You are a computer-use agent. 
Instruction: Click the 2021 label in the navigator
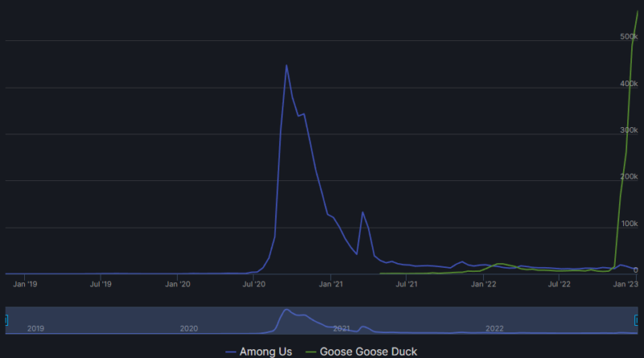click(341, 328)
